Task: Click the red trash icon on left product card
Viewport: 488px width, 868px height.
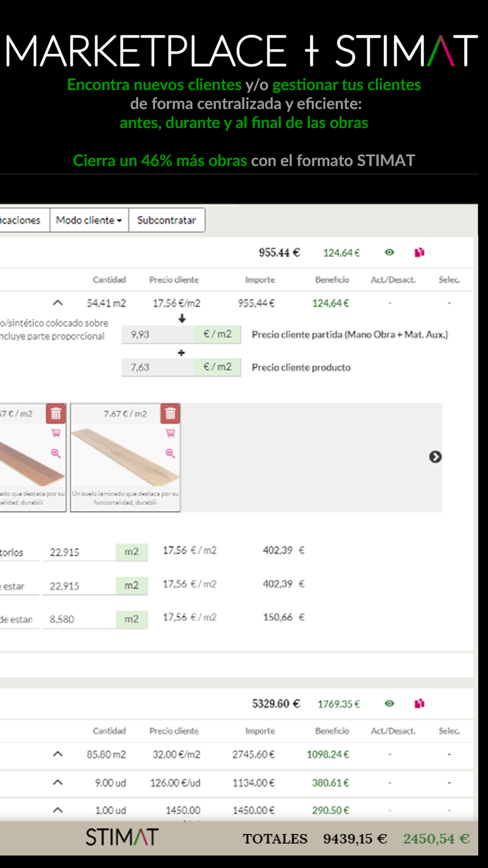Action: [x=56, y=414]
